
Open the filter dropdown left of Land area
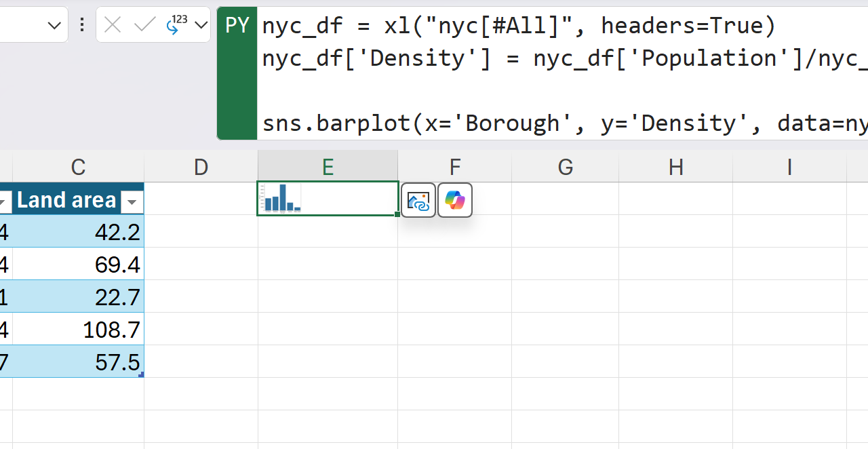(x=3, y=201)
